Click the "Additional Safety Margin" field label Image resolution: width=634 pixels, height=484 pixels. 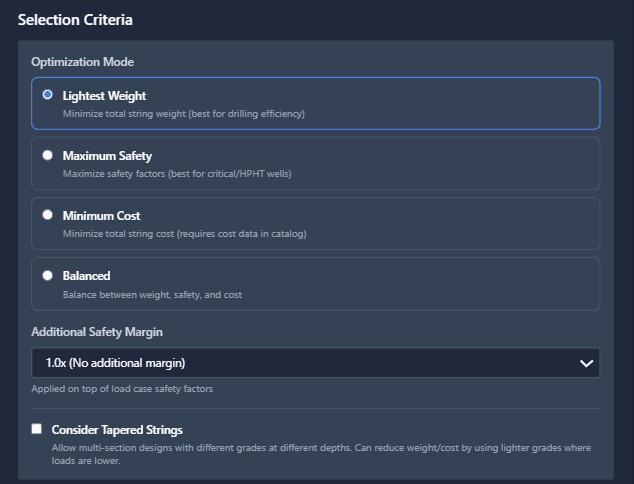[x=96, y=331]
